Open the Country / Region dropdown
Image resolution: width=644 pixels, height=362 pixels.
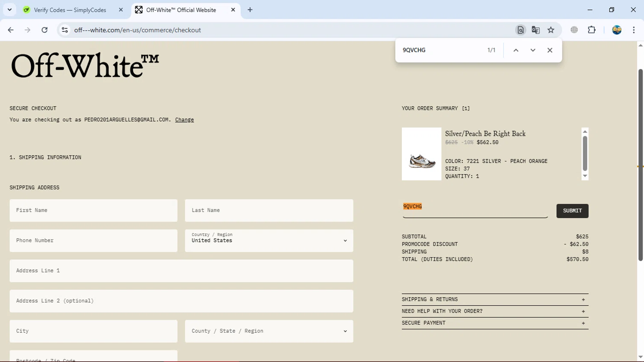[269, 240]
